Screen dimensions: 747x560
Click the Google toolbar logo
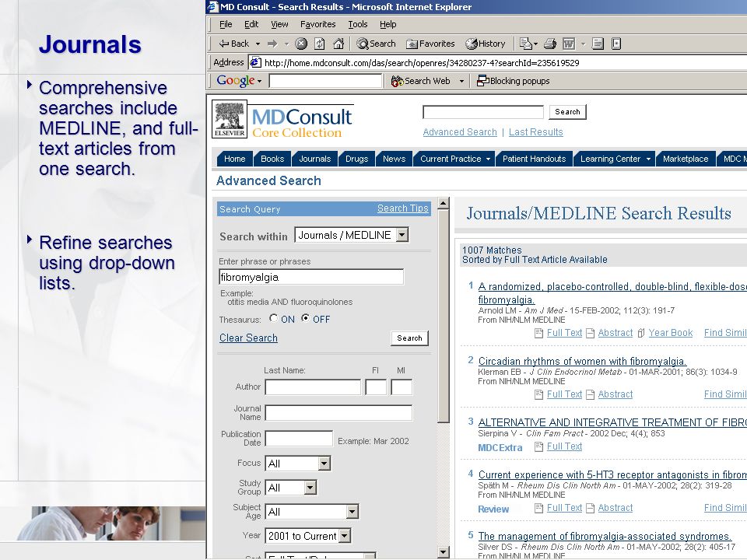point(236,80)
